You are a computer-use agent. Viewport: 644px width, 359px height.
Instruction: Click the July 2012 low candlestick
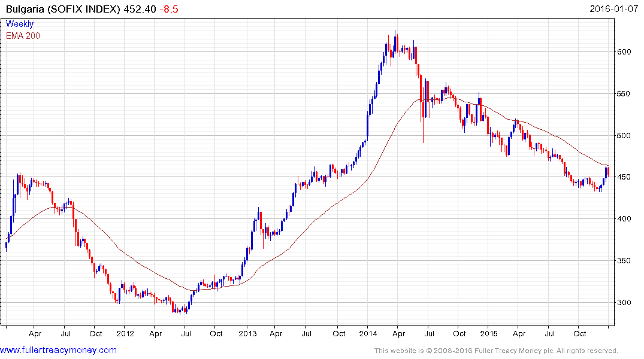pos(186,309)
